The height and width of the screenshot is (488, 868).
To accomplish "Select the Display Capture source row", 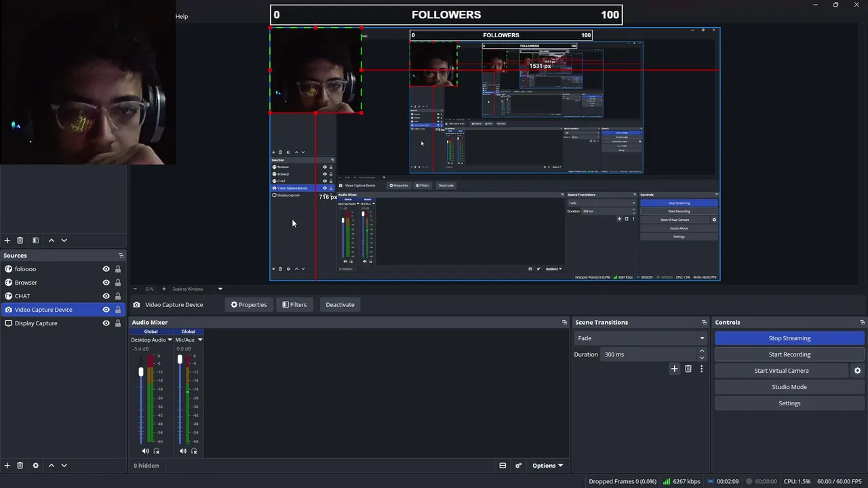I will click(x=63, y=323).
